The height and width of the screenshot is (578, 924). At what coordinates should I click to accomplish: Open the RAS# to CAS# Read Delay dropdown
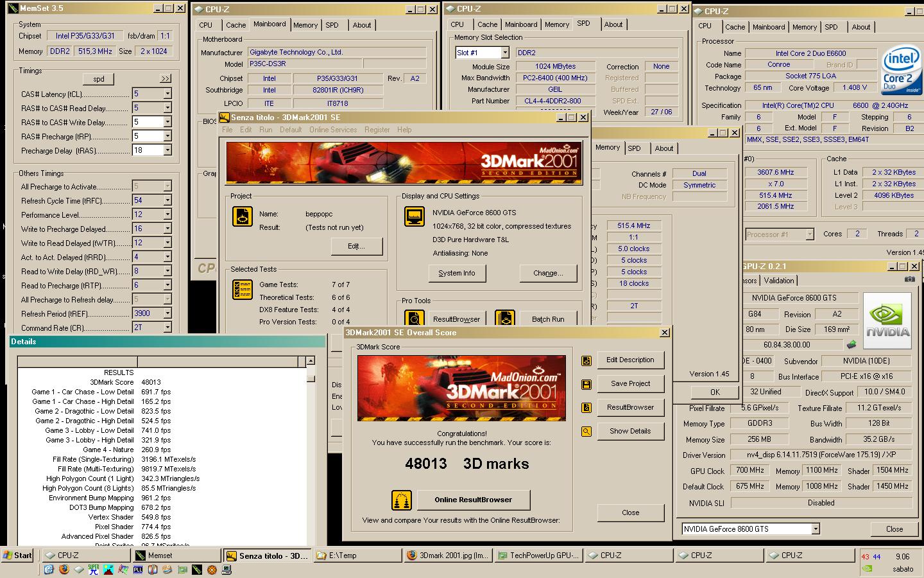pyautogui.click(x=167, y=108)
